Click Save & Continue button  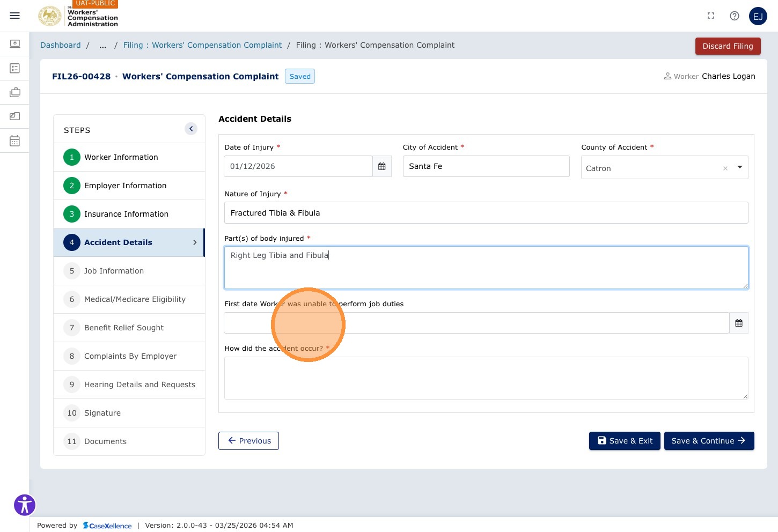pos(709,441)
